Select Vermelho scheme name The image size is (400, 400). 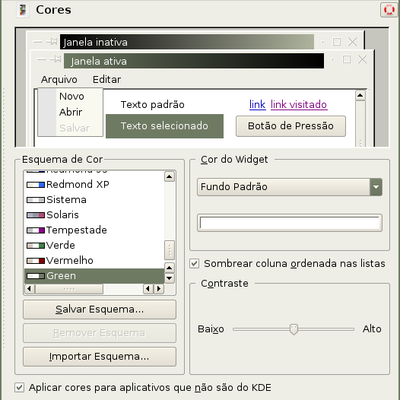[x=70, y=261]
